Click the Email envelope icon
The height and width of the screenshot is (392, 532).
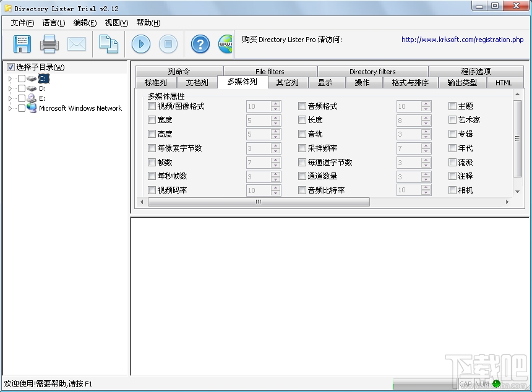[75, 44]
